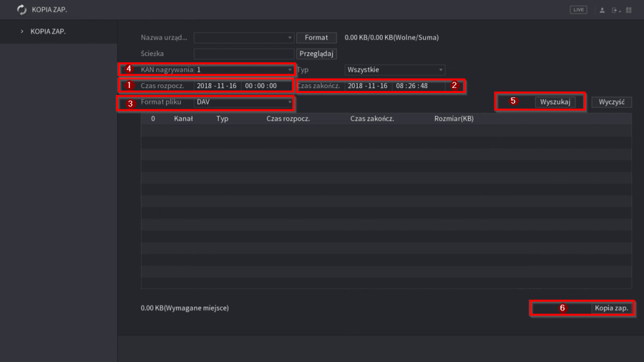Click the Ścieżka path input field
This screenshot has height=362, width=644.
(x=244, y=54)
